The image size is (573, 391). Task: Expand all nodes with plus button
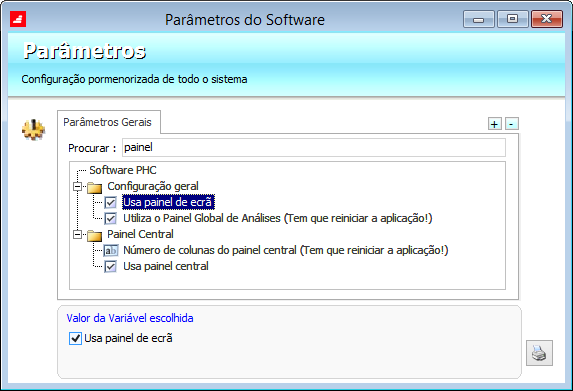pyautogui.click(x=494, y=124)
